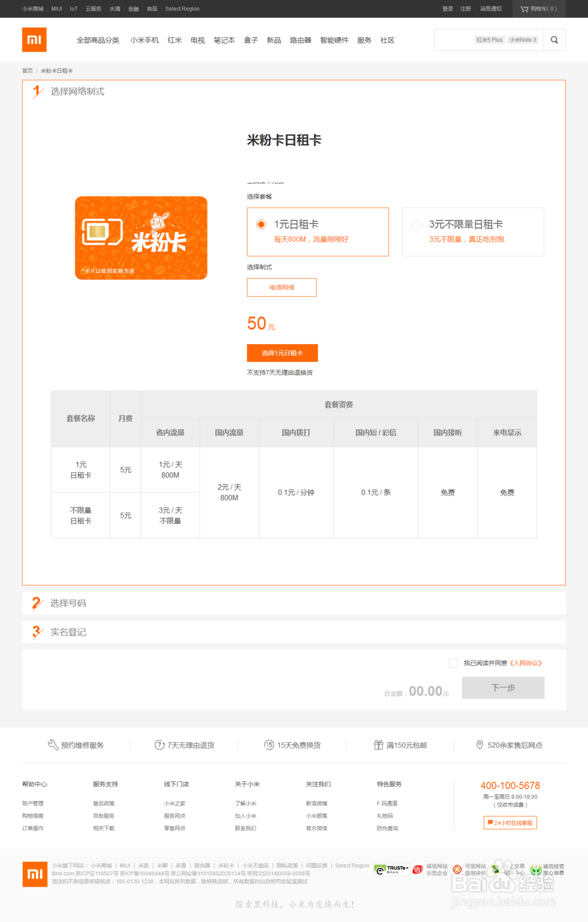Click 登录 in the top bar
Image resolution: width=588 pixels, height=922 pixels.
pyautogui.click(x=448, y=9)
